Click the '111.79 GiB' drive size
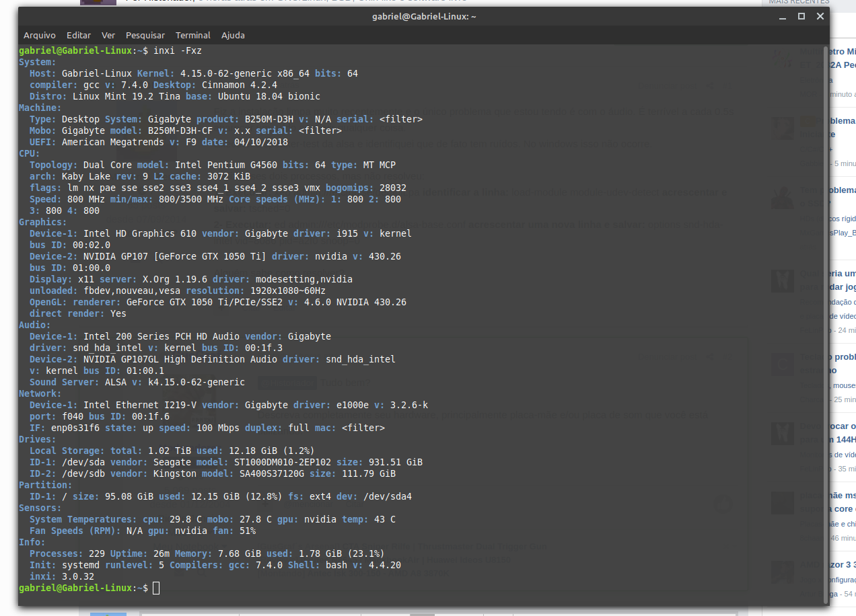This screenshot has width=856, height=616. click(x=369, y=473)
